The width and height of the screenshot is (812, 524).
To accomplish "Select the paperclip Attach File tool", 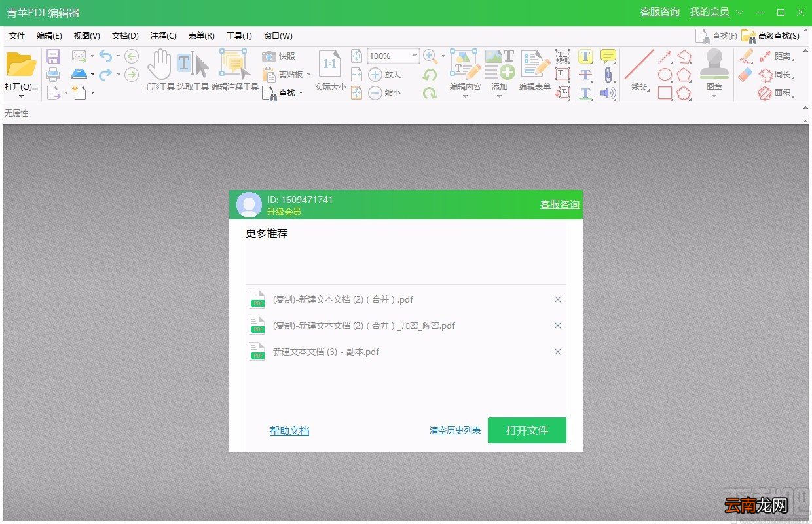I will (608, 75).
